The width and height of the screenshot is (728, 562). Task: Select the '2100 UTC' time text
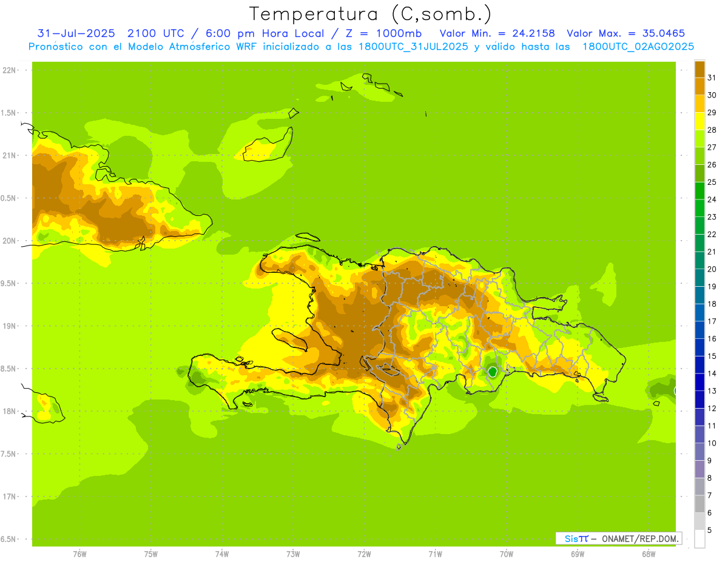[156, 33]
